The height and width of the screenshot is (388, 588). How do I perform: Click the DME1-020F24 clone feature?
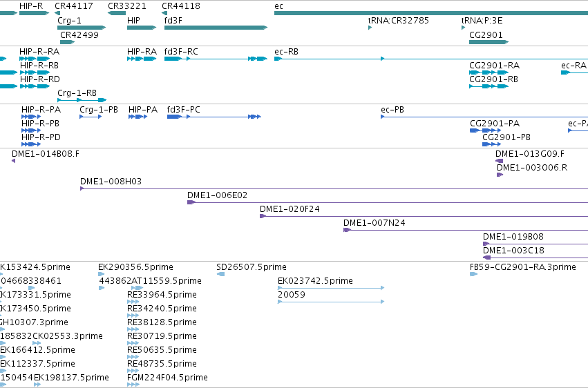point(424,216)
